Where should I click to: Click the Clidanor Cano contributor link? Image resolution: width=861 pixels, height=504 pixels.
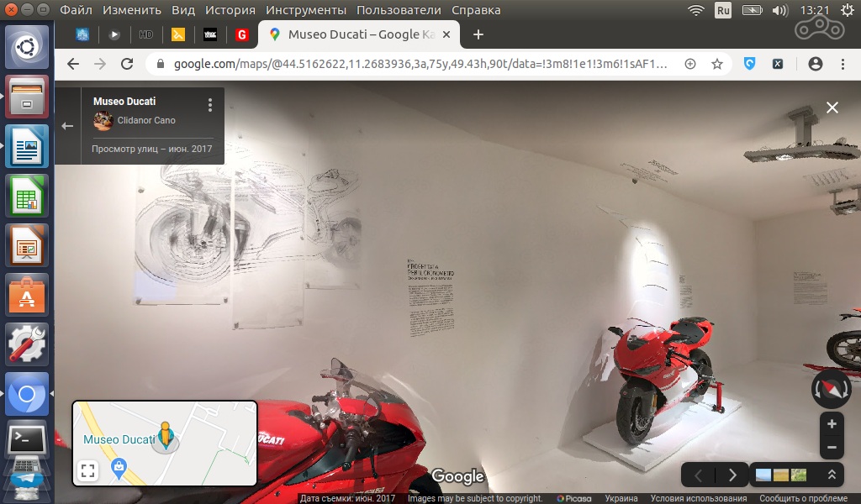coord(146,120)
